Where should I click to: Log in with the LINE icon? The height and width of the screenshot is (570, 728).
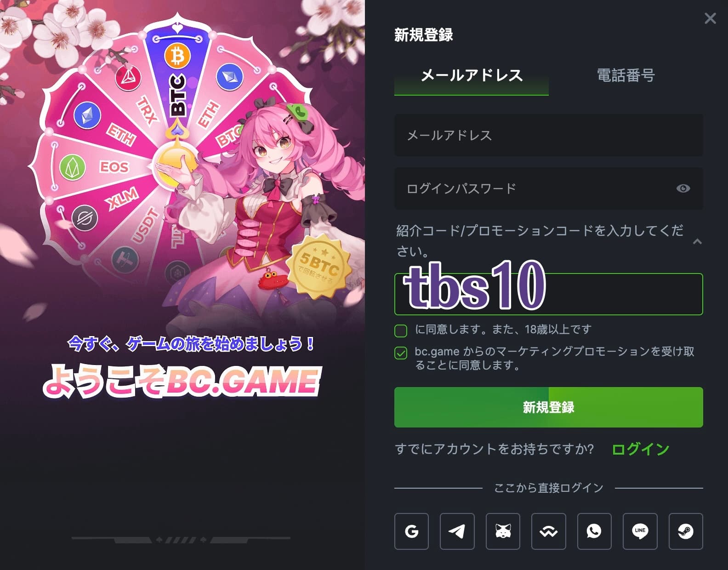[x=640, y=531]
